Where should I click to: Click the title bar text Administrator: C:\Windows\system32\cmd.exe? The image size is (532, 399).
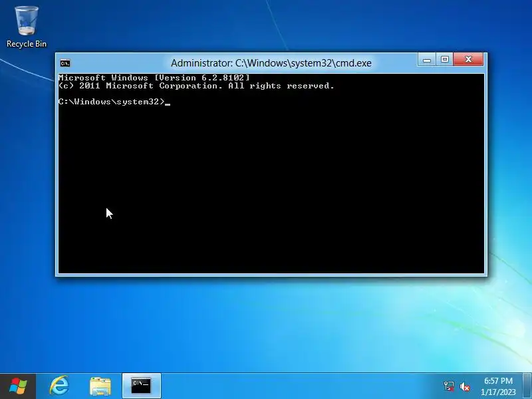click(x=271, y=63)
